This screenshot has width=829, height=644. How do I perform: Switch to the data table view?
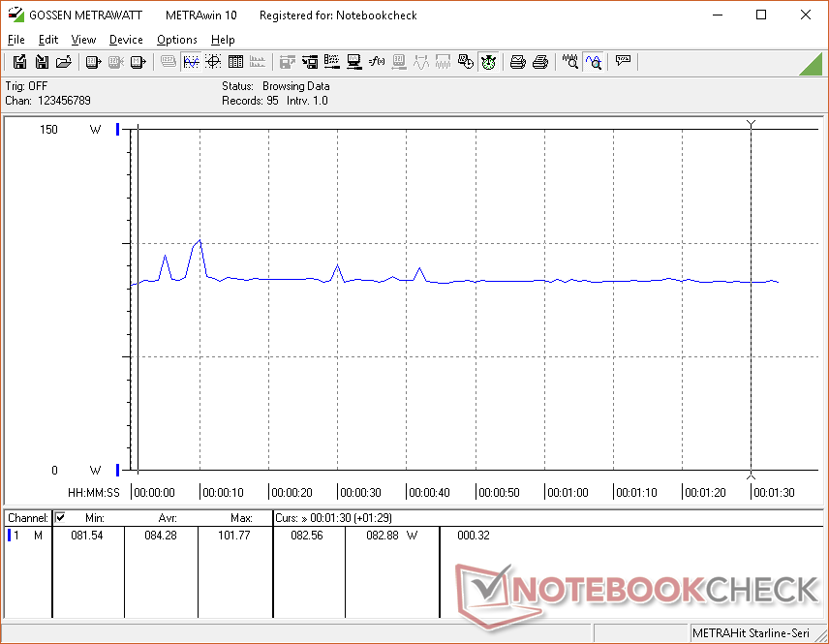[235, 62]
